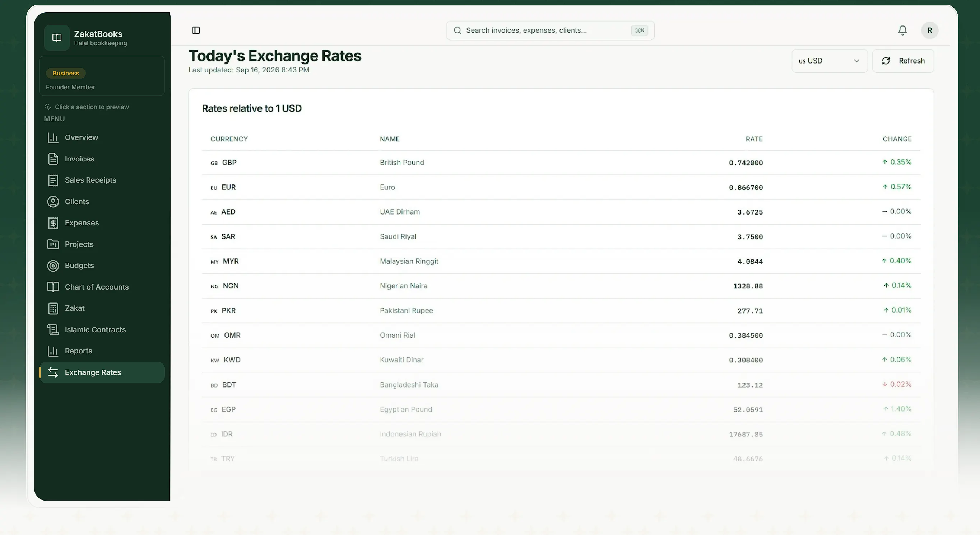The image size is (980, 535).
Task: Click BDT change 0.02% down
Action: click(x=897, y=384)
